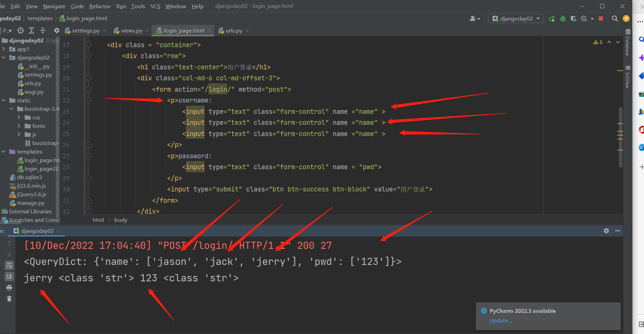Switch to the urls.py editor tab

234,30
